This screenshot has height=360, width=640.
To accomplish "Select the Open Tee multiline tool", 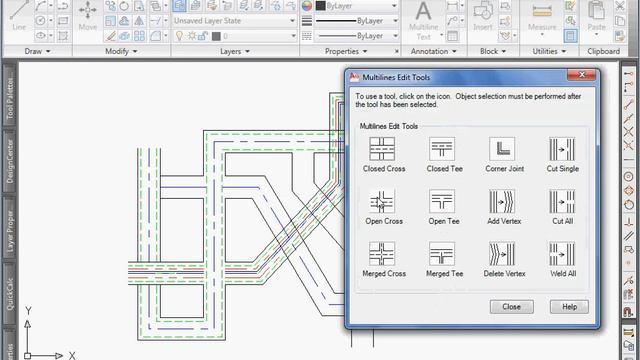I will tap(442, 201).
